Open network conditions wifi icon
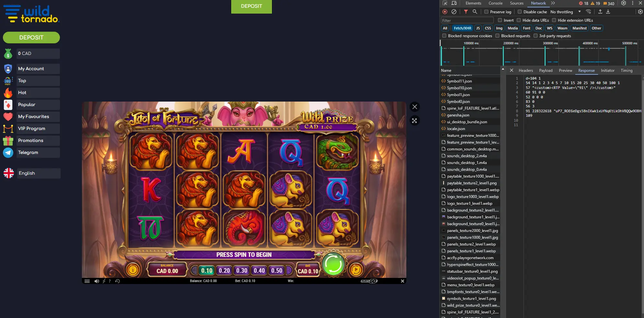The height and width of the screenshot is (318, 644). tap(588, 12)
